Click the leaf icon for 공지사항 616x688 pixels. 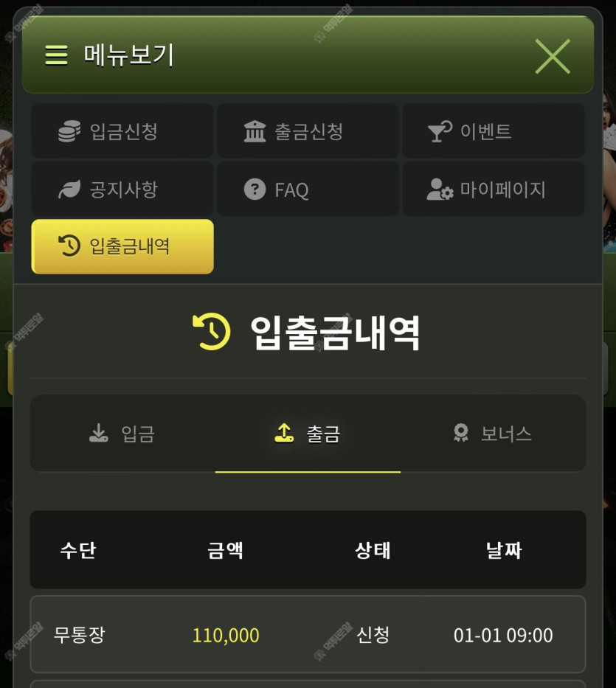click(69, 190)
